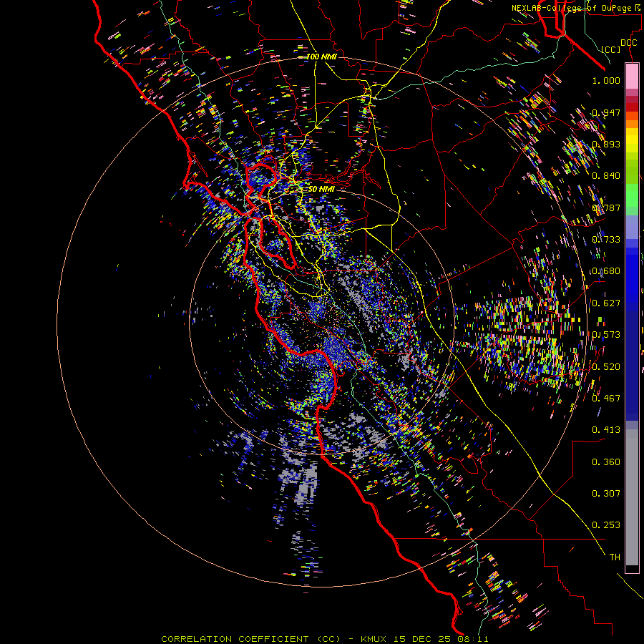644x644 pixels.
Task: Click the 0.733 scale value
Action: [x=606, y=240]
